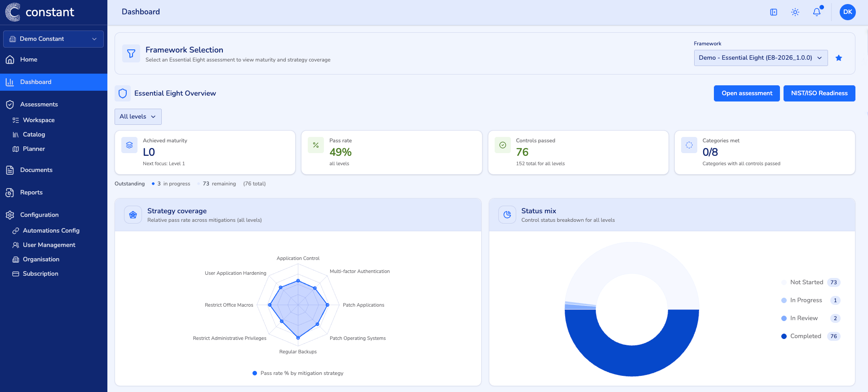The height and width of the screenshot is (392, 868).
Task: Open Documents page link
Action: (x=36, y=170)
